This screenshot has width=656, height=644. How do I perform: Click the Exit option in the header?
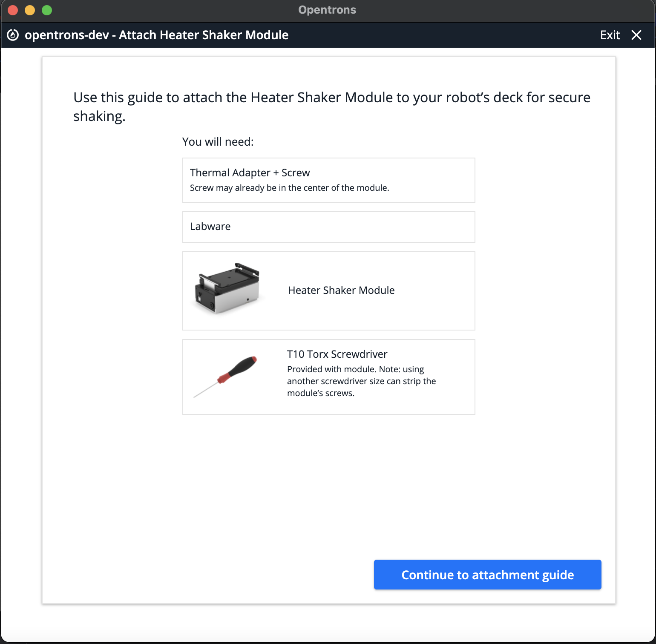(610, 35)
